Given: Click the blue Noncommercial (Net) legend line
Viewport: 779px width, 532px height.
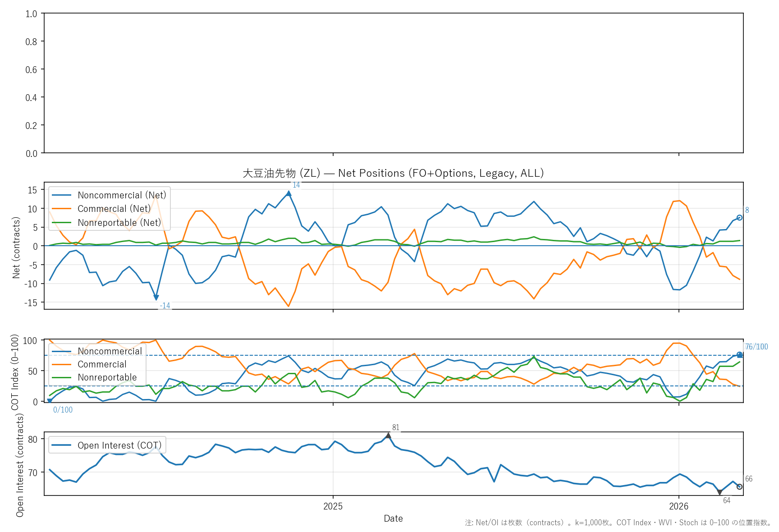Looking at the screenshot, I should [x=62, y=195].
